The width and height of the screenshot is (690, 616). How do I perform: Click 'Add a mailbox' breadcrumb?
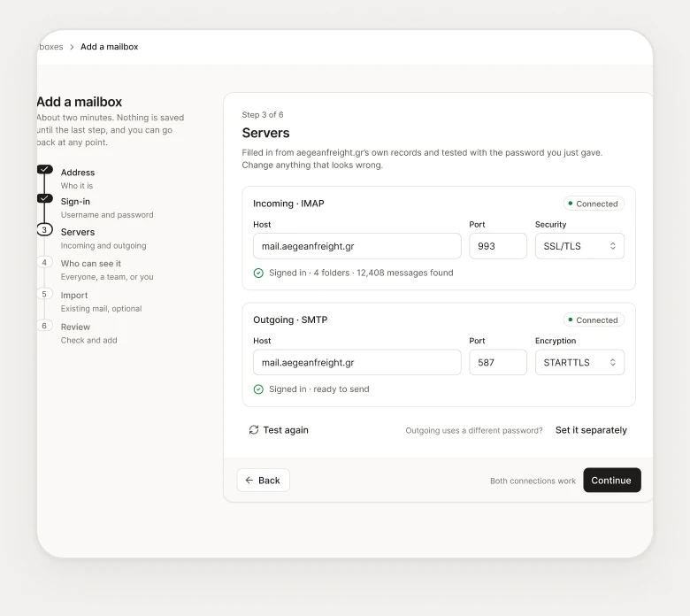[109, 47]
